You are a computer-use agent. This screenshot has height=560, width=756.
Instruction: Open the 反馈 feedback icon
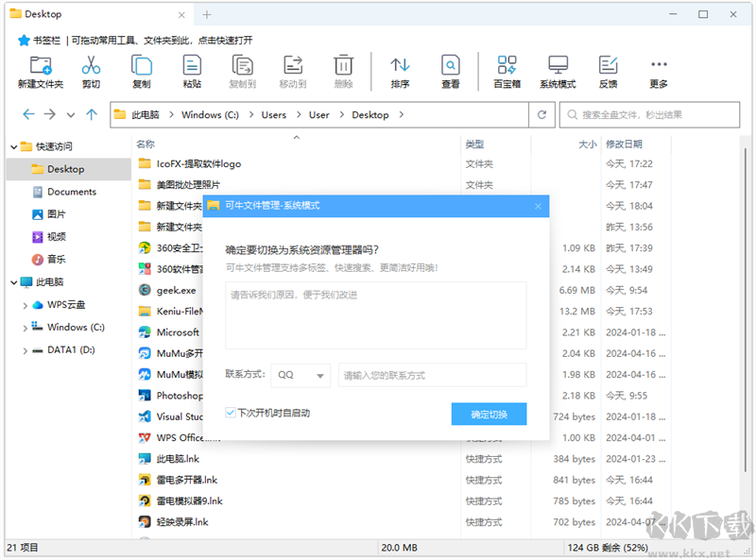click(608, 65)
